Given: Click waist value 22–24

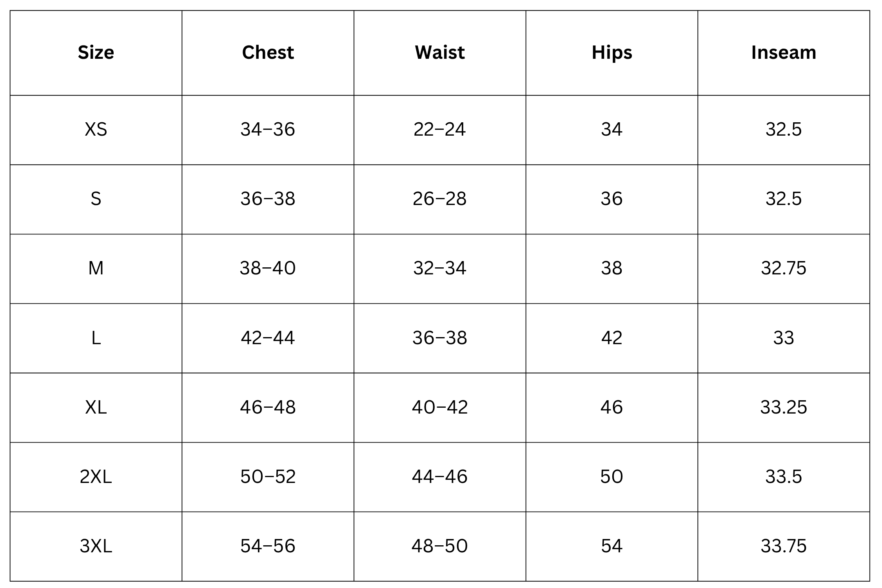Looking at the screenshot, I should pyautogui.click(x=439, y=129).
